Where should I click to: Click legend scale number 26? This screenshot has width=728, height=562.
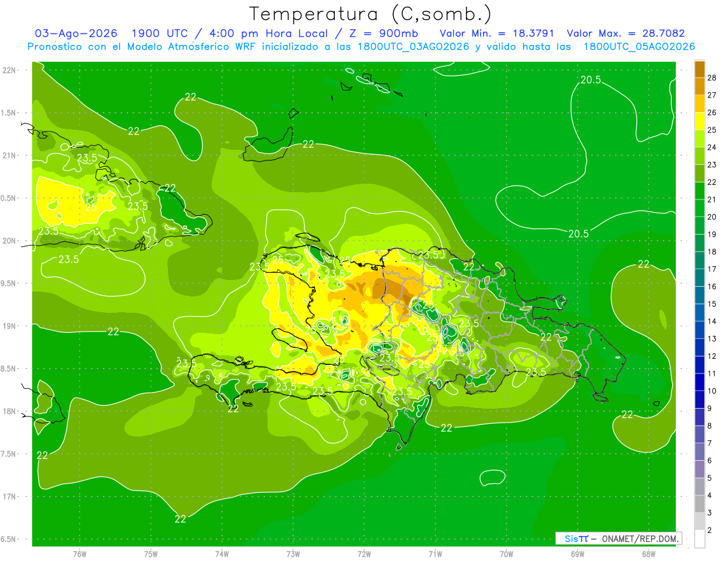pyautogui.click(x=712, y=113)
